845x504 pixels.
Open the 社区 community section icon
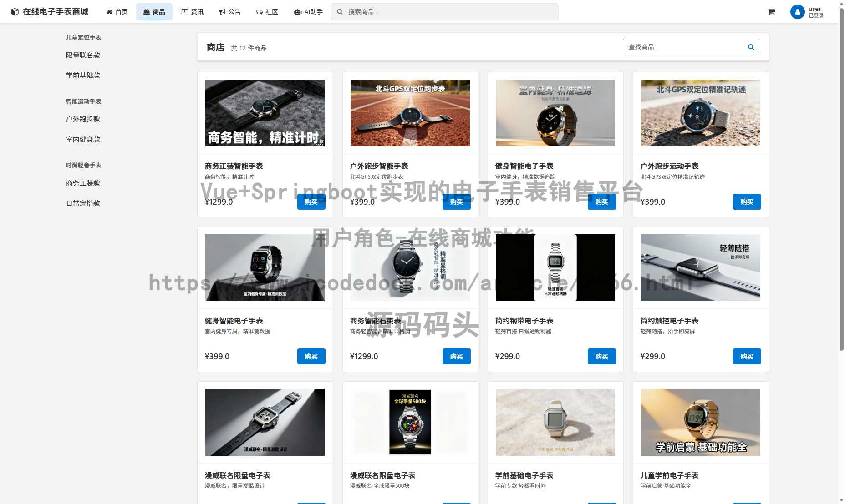pyautogui.click(x=260, y=11)
